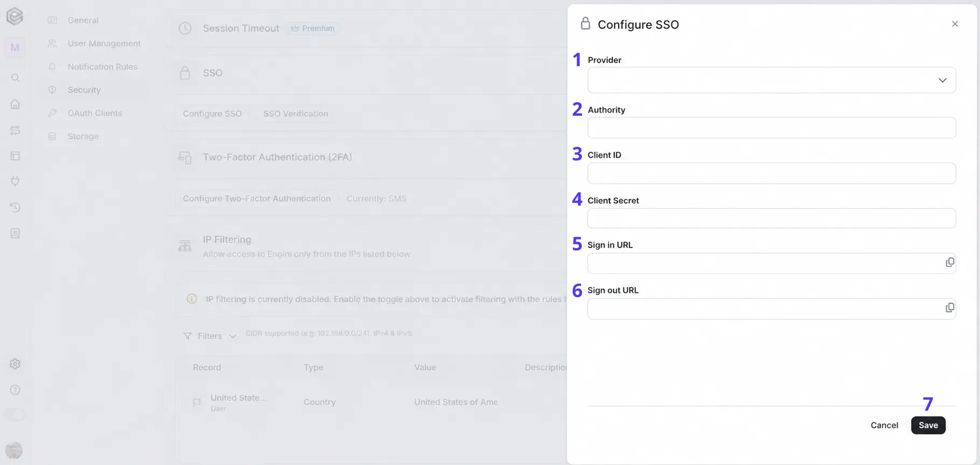Open Storage settings section

click(x=83, y=136)
